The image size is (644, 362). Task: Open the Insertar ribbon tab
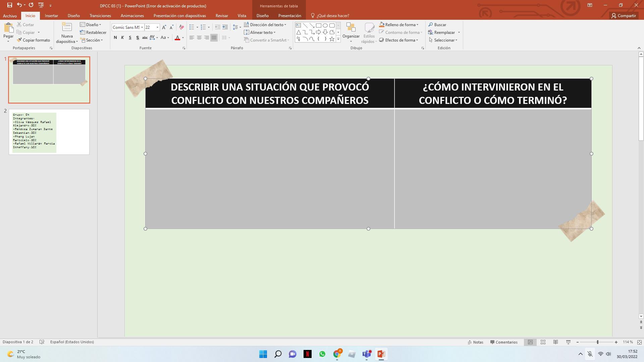tap(51, 16)
